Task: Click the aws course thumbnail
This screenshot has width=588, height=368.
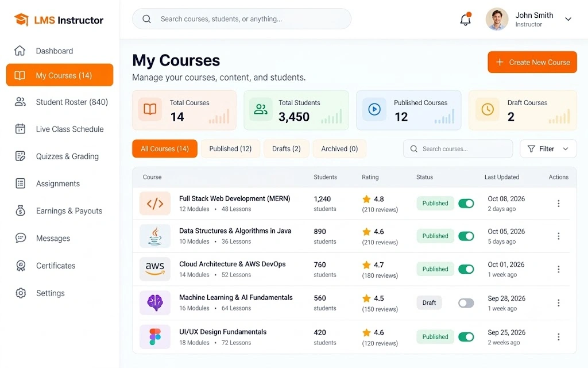Action: tap(155, 269)
